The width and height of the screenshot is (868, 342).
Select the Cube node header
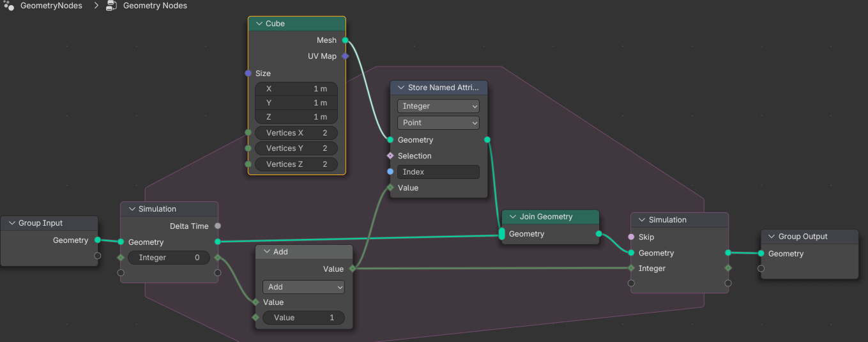pos(297,24)
